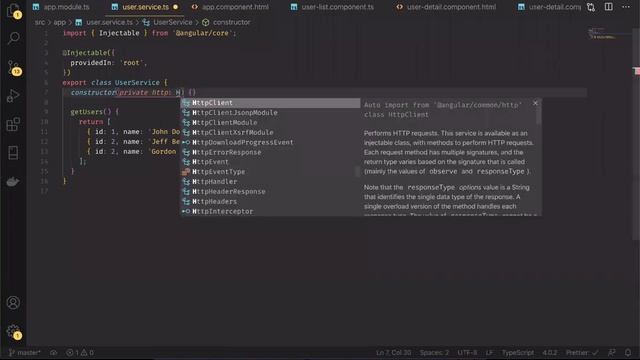Viewport: 640px width, 360px height.
Task: Select HttpHandler suggestion
Action: tap(271, 182)
